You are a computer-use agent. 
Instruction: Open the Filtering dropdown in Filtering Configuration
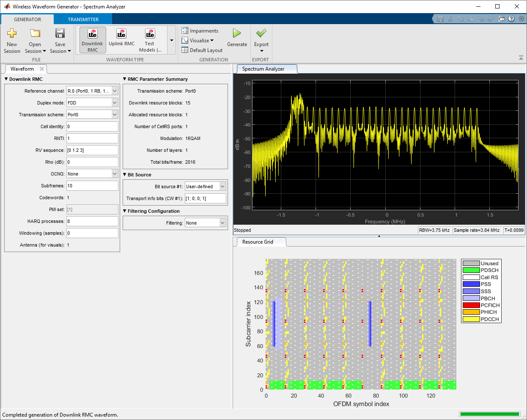[205, 222]
